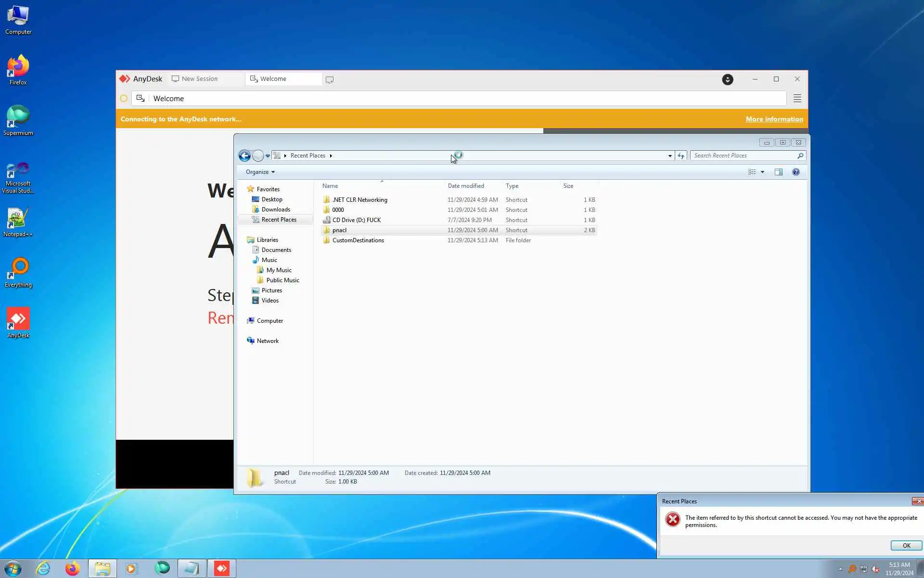Open the AnyDesk hamburger menu icon

click(x=797, y=98)
